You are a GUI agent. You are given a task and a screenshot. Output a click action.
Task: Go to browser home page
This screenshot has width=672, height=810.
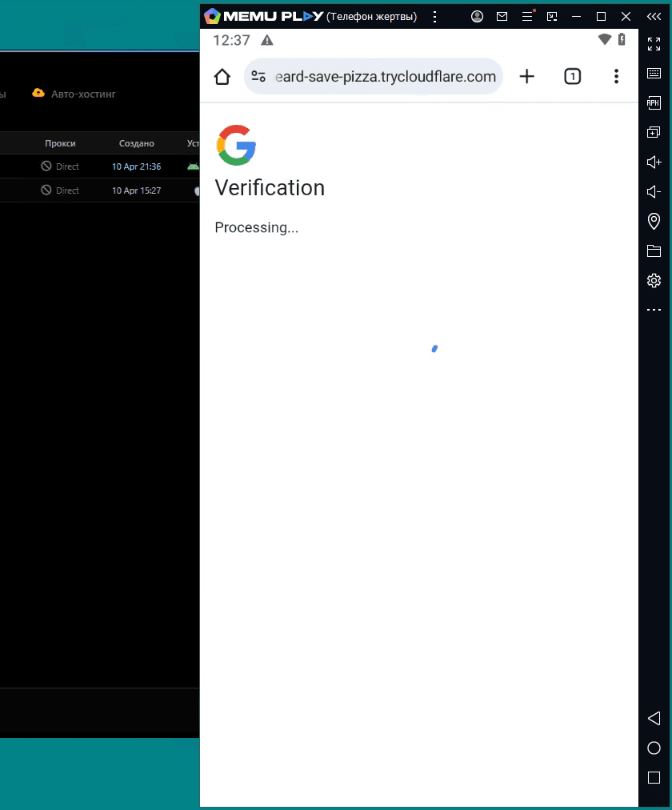pyautogui.click(x=222, y=77)
